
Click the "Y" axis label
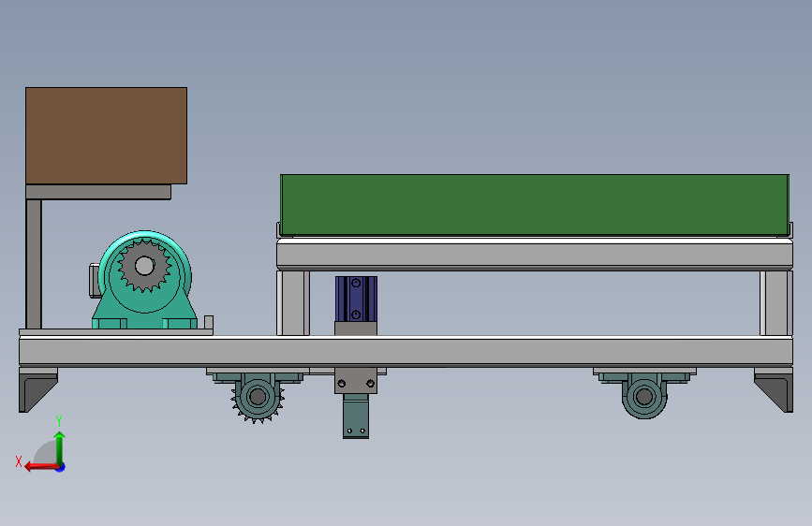[x=59, y=421]
